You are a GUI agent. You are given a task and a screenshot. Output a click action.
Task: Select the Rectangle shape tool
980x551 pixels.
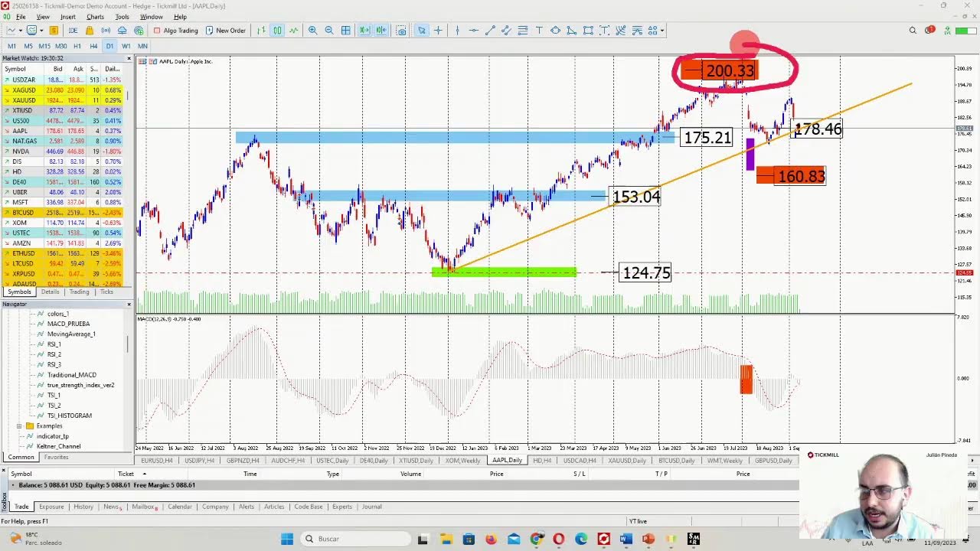pyautogui.click(x=588, y=31)
